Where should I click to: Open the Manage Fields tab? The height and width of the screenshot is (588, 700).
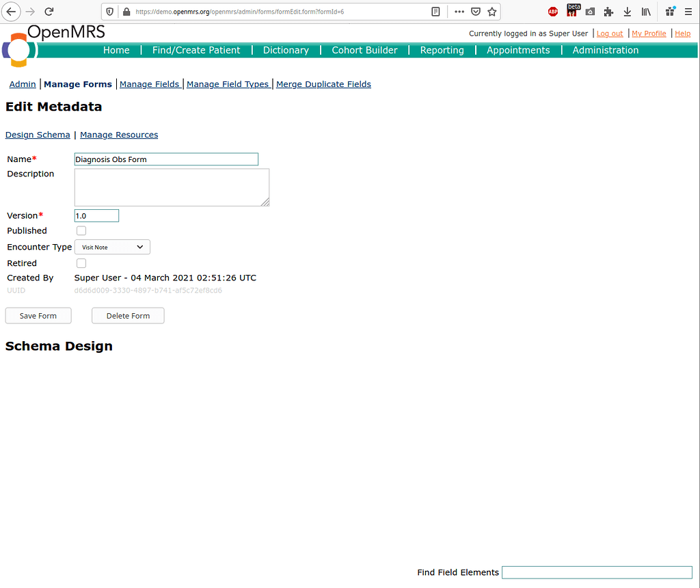(150, 84)
